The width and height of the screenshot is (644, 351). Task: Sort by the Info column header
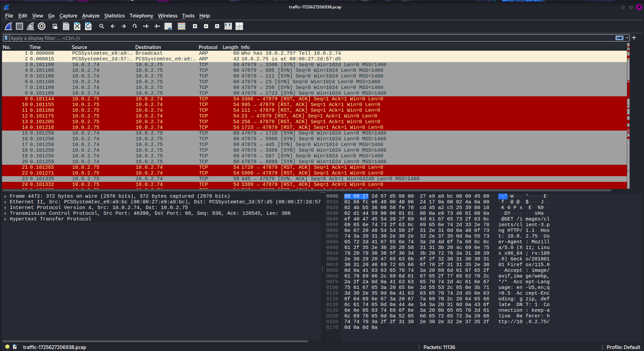coord(433,47)
